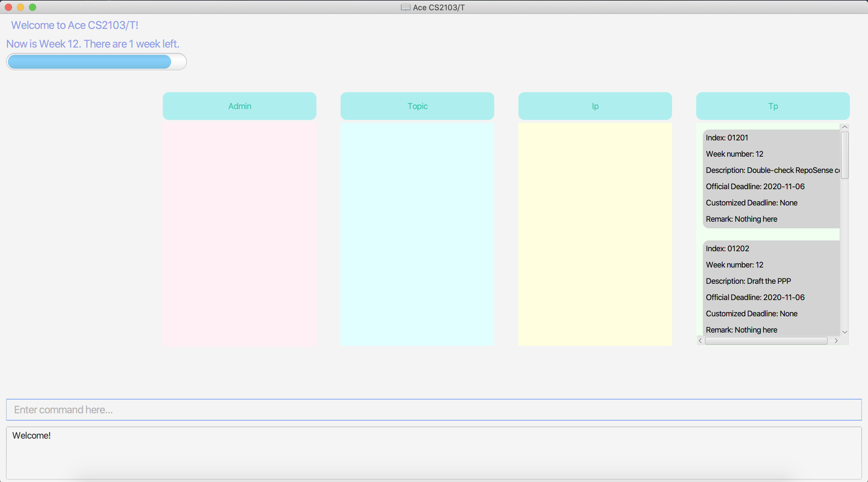Click the week progress bar
Image resolution: width=868 pixels, height=482 pixels.
tap(96, 62)
